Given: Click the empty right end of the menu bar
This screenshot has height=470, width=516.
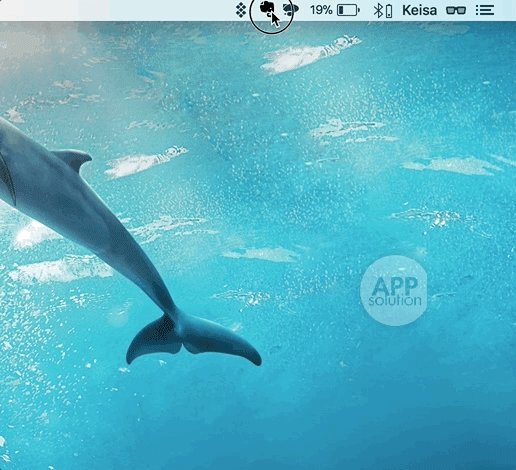Looking at the screenshot, I should tap(506, 10).
